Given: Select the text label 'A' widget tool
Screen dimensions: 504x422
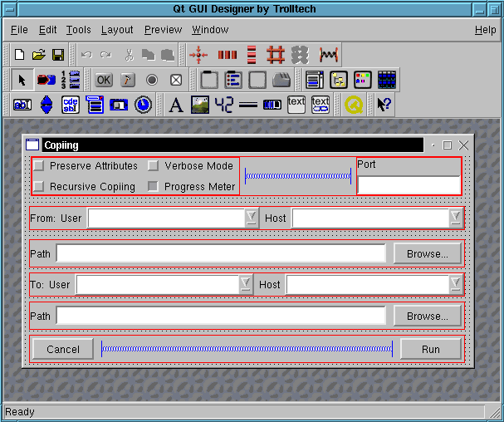Looking at the screenshot, I should click(x=175, y=105).
